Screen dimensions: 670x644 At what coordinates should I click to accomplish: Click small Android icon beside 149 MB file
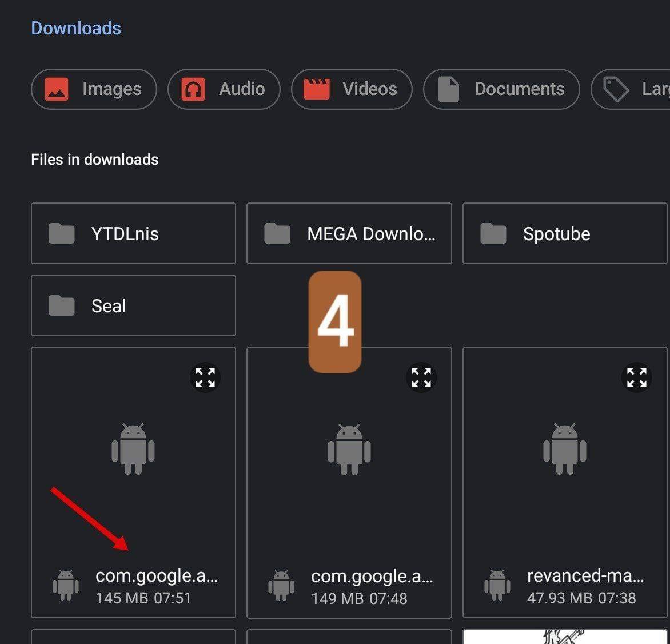(281, 585)
